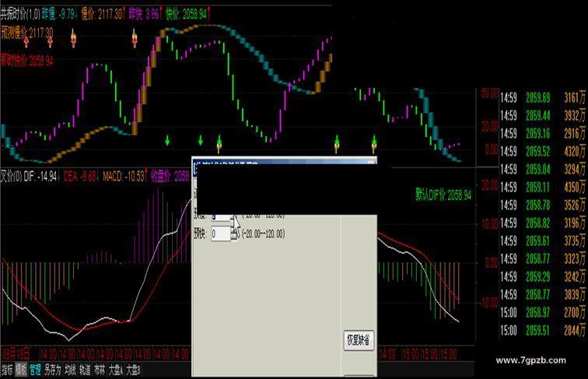The height and width of the screenshot is (379, 588).
Task: Click the 预测慢价 2117.30 label
Action: (x=27, y=33)
